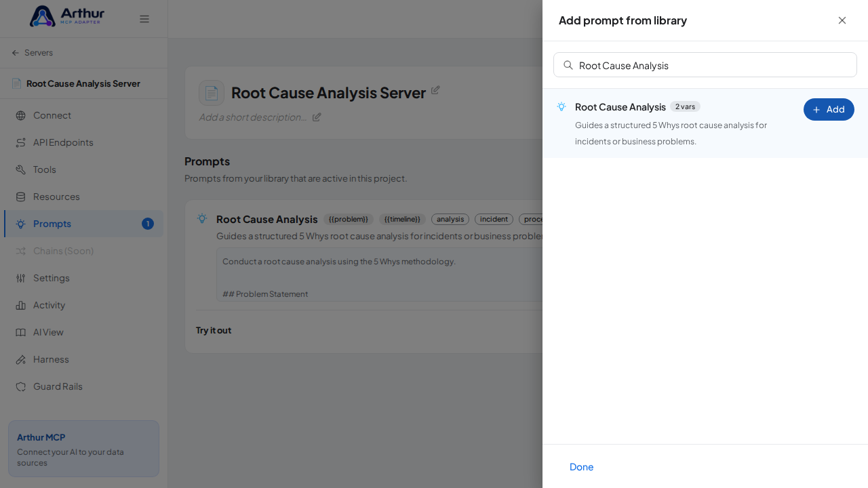Click the shield Guard Rails icon
This screenshot has height=488, width=868.
coord(21,386)
